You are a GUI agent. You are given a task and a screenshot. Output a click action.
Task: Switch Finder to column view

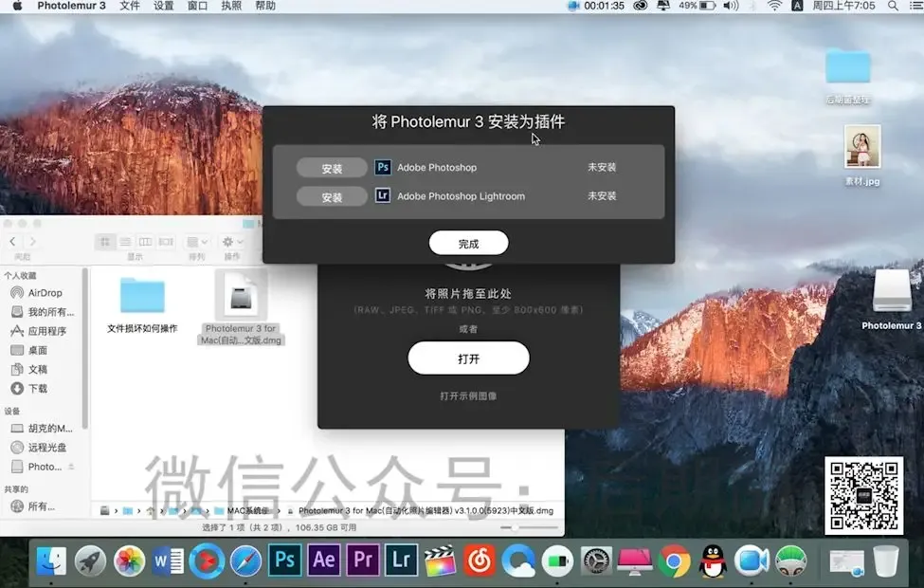point(145,242)
